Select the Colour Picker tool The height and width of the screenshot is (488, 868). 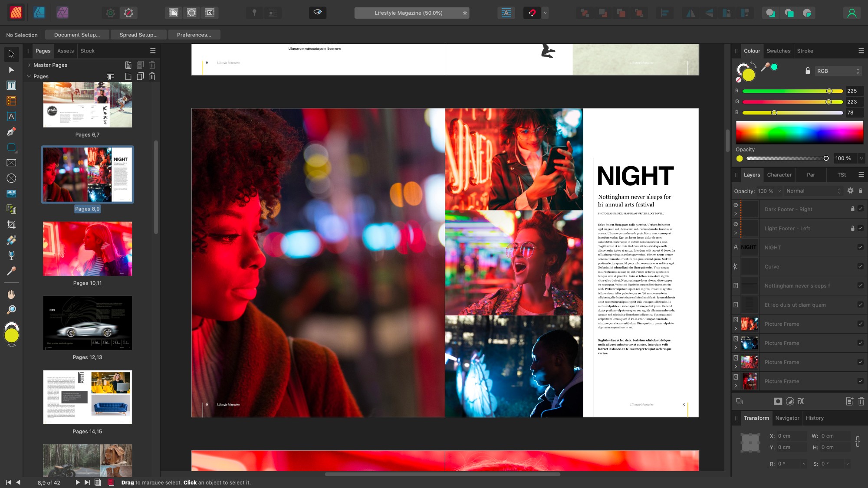point(12,271)
